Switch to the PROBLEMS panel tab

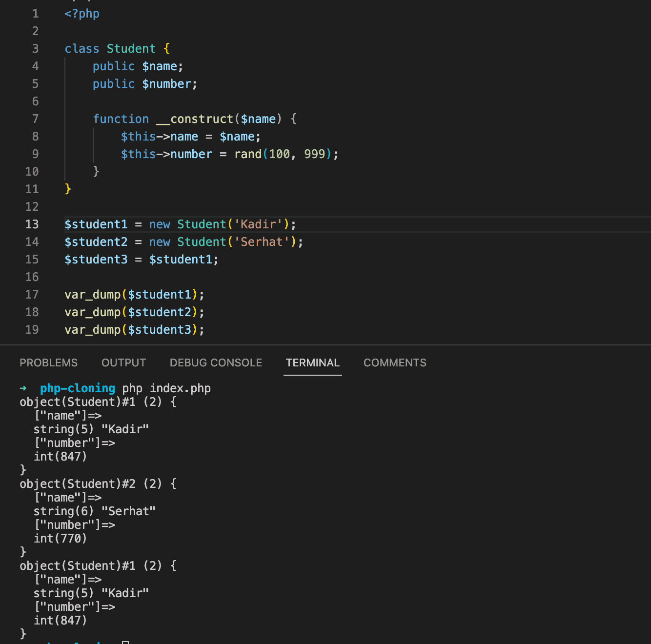pyautogui.click(x=48, y=362)
